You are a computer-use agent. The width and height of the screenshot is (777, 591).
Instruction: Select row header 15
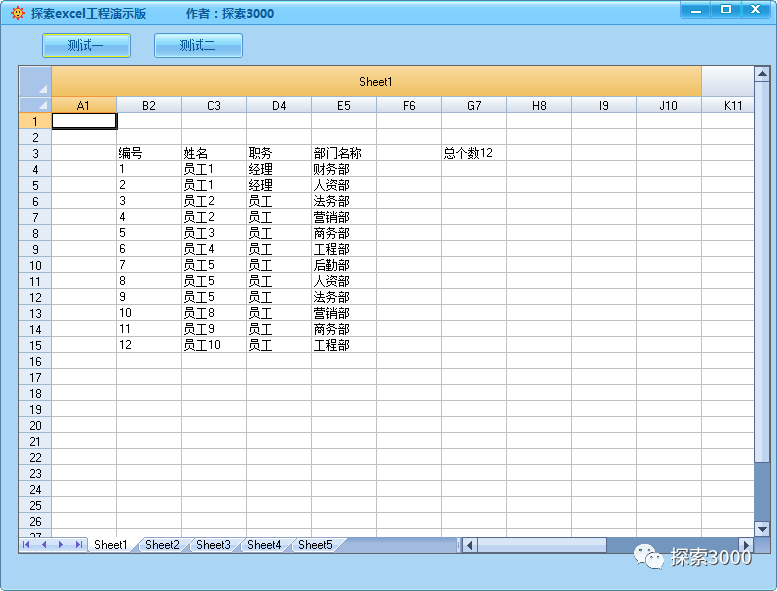point(35,345)
